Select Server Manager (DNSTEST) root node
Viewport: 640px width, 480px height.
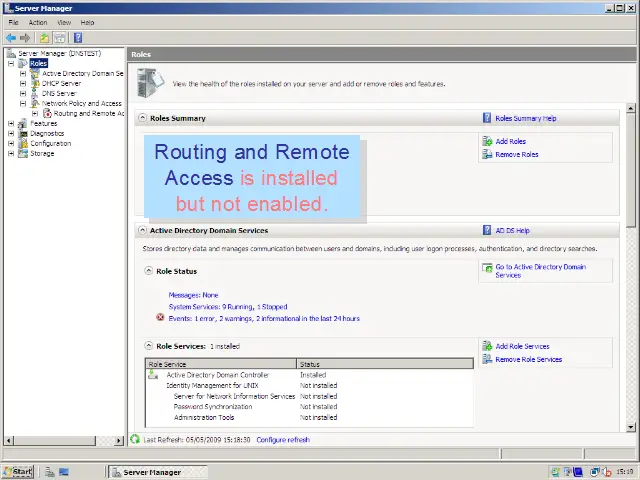coord(59,53)
